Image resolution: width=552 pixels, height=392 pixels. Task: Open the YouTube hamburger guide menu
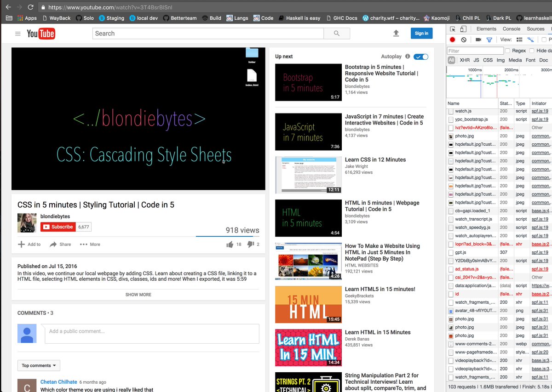(x=18, y=34)
